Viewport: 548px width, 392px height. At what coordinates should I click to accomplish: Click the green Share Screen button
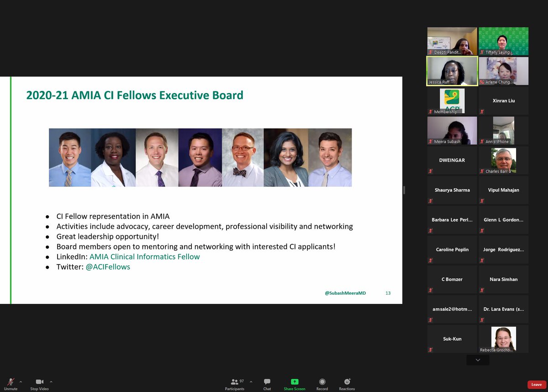[x=295, y=383]
